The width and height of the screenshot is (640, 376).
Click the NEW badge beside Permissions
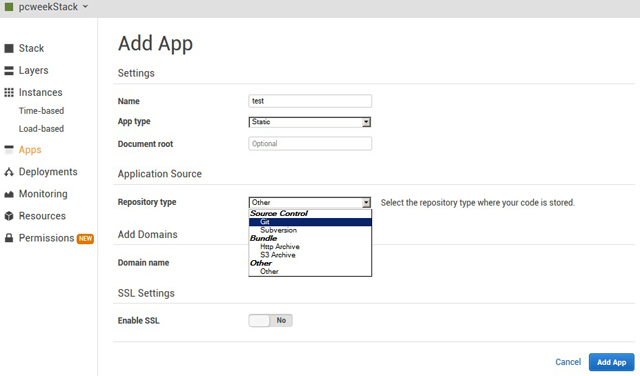pyautogui.click(x=85, y=239)
